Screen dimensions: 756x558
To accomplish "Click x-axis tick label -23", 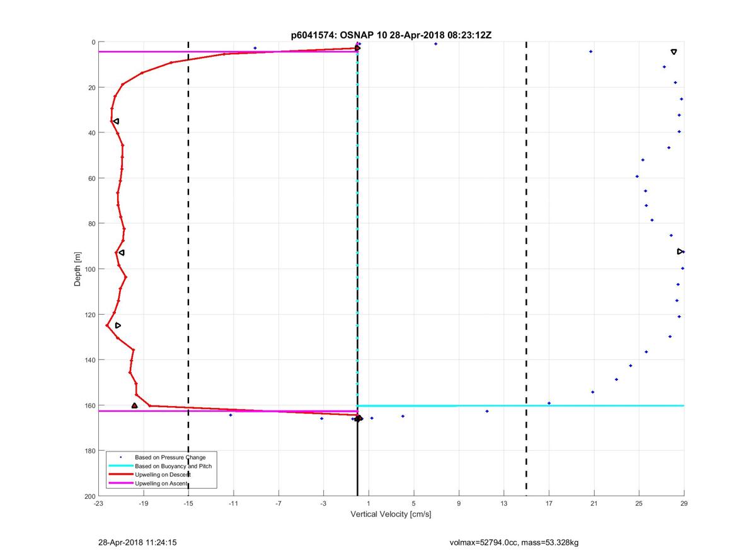I will point(98,504).
